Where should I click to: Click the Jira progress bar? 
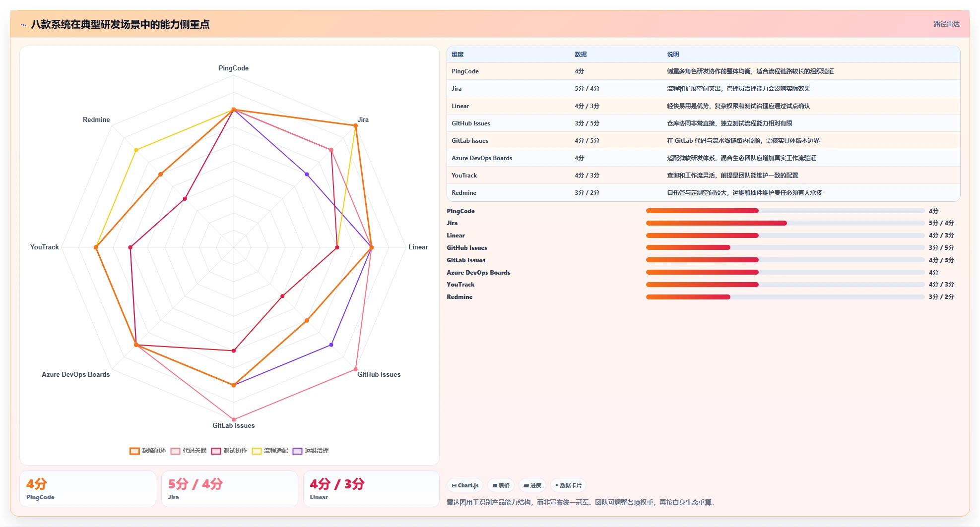click(x=785, y=223)
